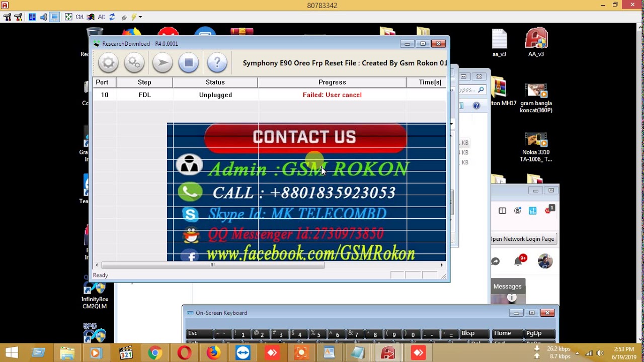Click Open Network Login Page button

pos(523,239)
